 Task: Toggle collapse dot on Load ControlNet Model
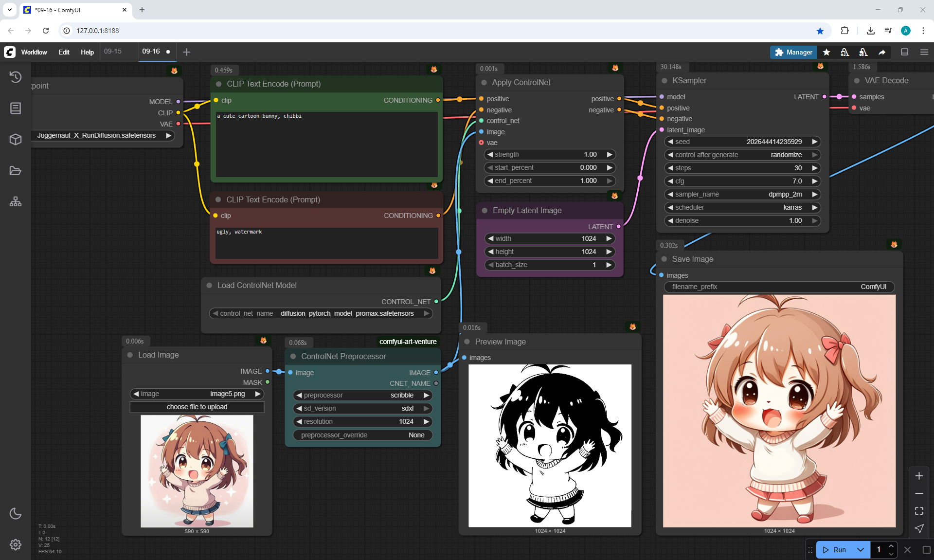[209, 286]
